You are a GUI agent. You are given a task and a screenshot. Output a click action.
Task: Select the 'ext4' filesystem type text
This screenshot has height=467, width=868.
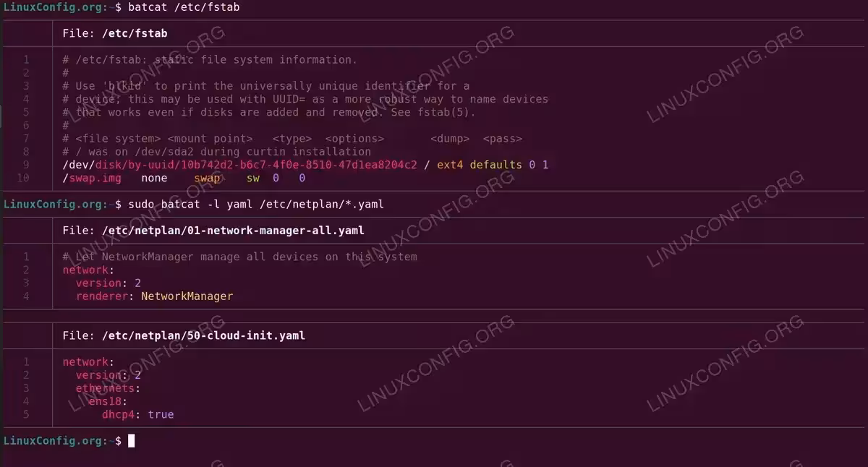tap(450, 165)
